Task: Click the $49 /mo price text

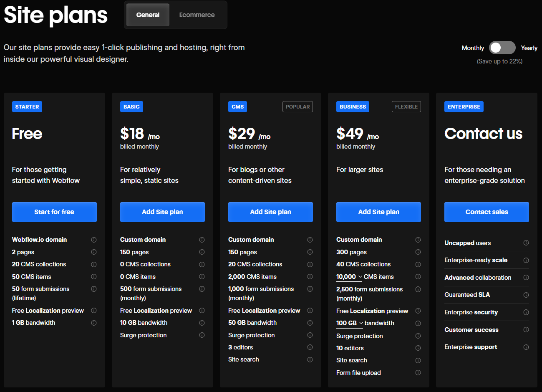Action: (x=358, y=134)
